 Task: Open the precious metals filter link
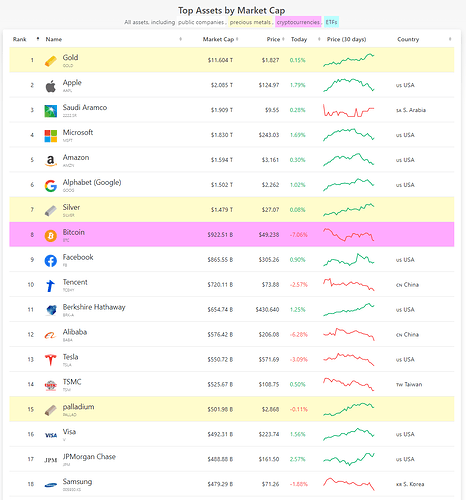pyautogui.click(x=250, y=22)
